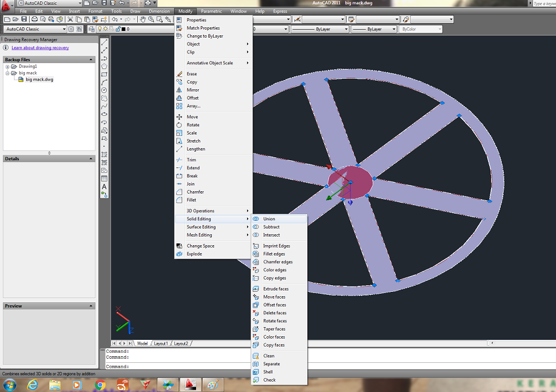The width and height of the screenshot is (556, 392).
Task: Open Internet Explorer from taskbar
Action: [x=33, y=385]
